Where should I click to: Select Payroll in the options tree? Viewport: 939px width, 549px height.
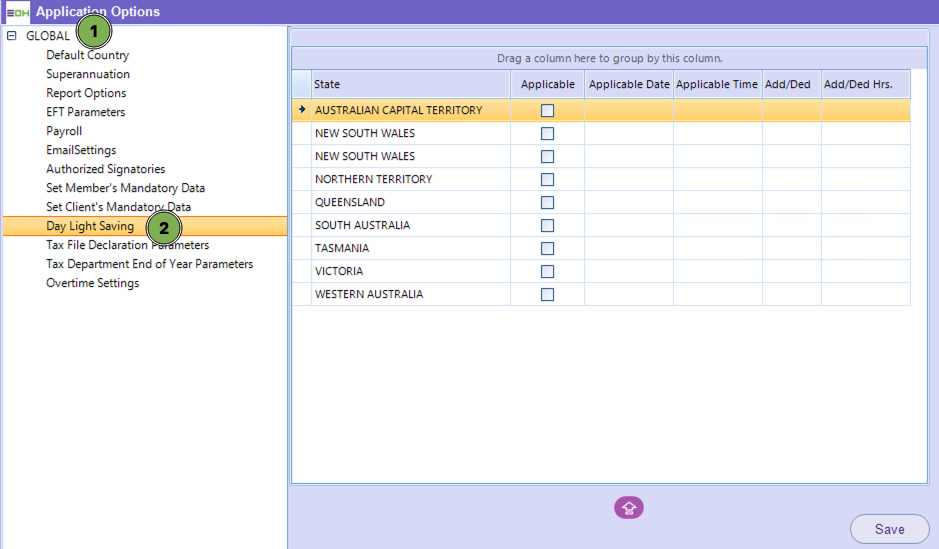[64, 131]
